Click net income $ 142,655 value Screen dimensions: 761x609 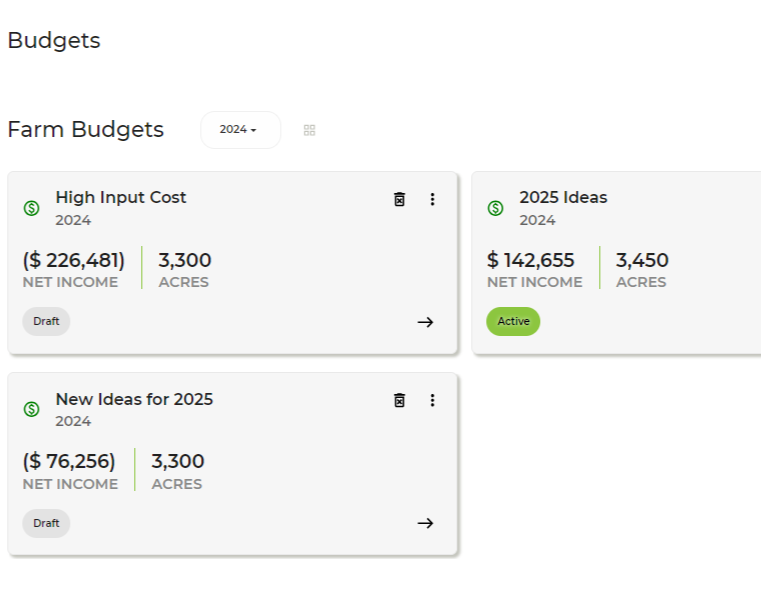pos(530,261)
